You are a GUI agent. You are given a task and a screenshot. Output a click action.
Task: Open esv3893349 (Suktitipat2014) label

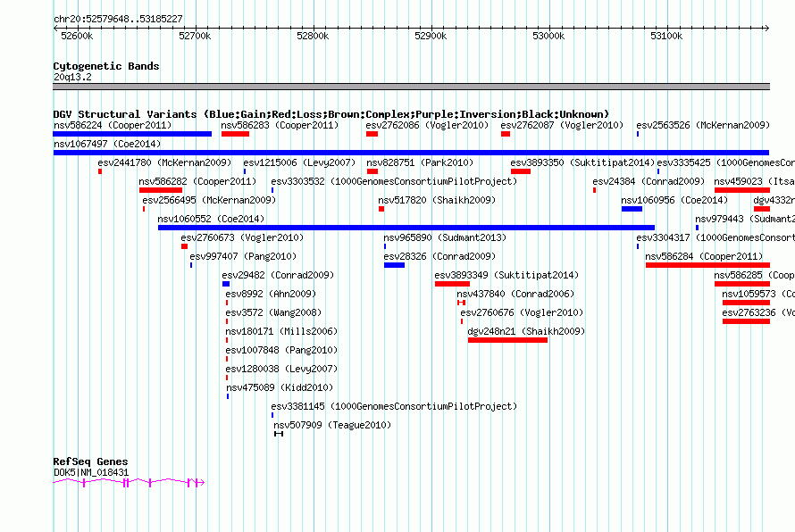click(507, 275)
